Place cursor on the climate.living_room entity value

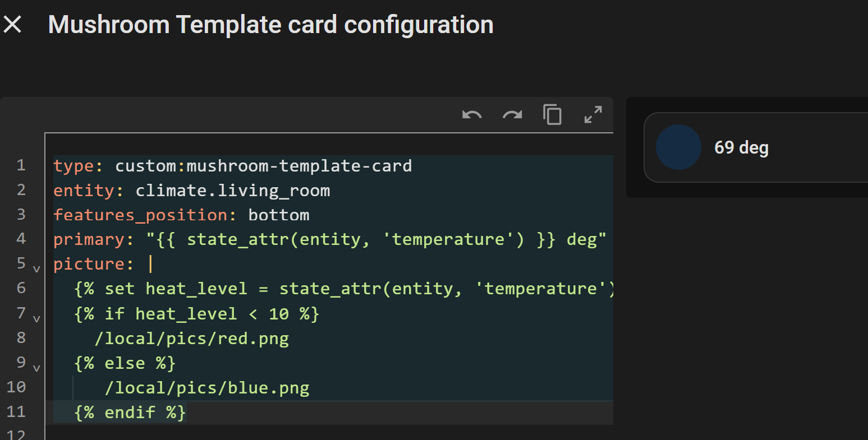232,191
